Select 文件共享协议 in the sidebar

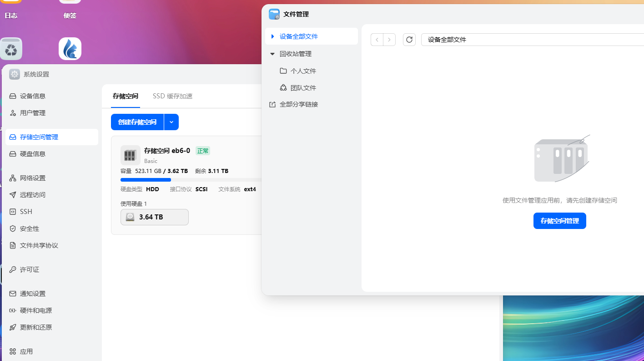52,245
